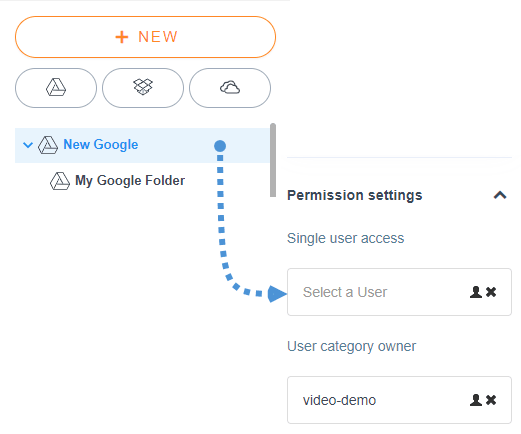Click the User category owner label
The image size is (521, 434).
tap(352, 346)
